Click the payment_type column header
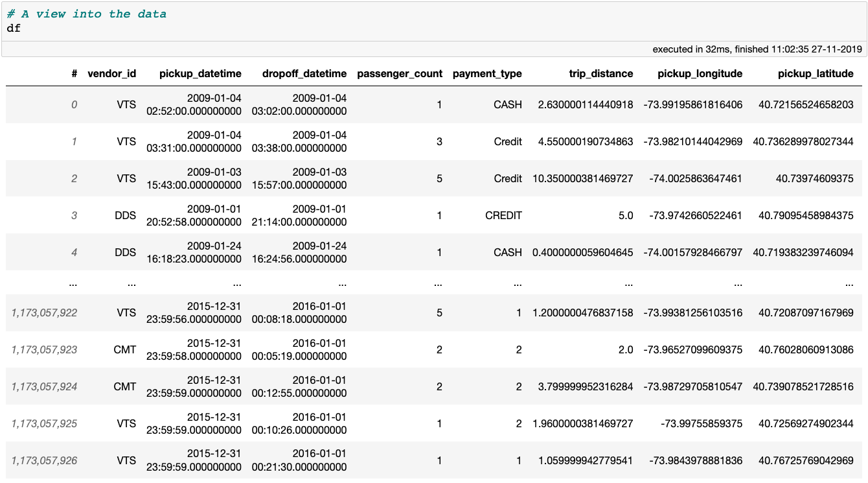868x483 pixels. click(487, 74)
